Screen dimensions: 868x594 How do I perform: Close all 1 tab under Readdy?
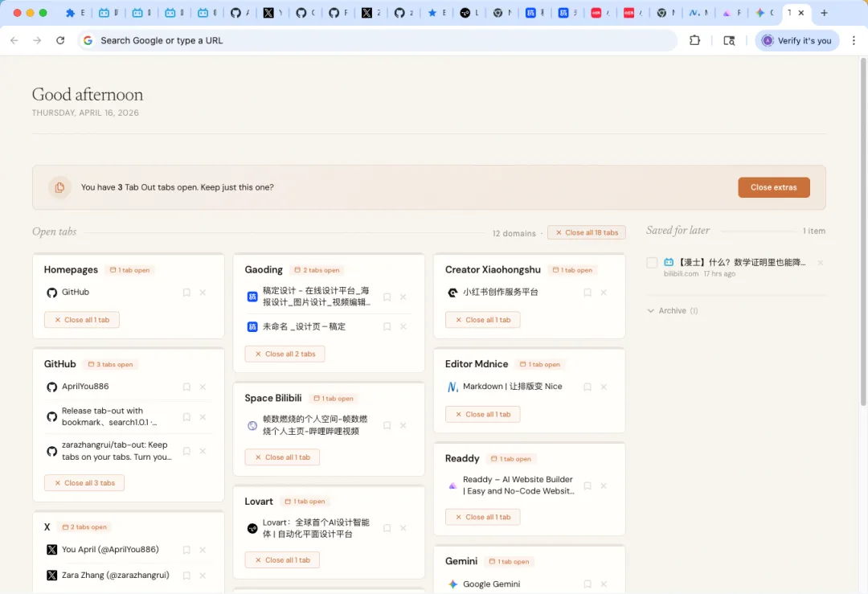[483, 517]
